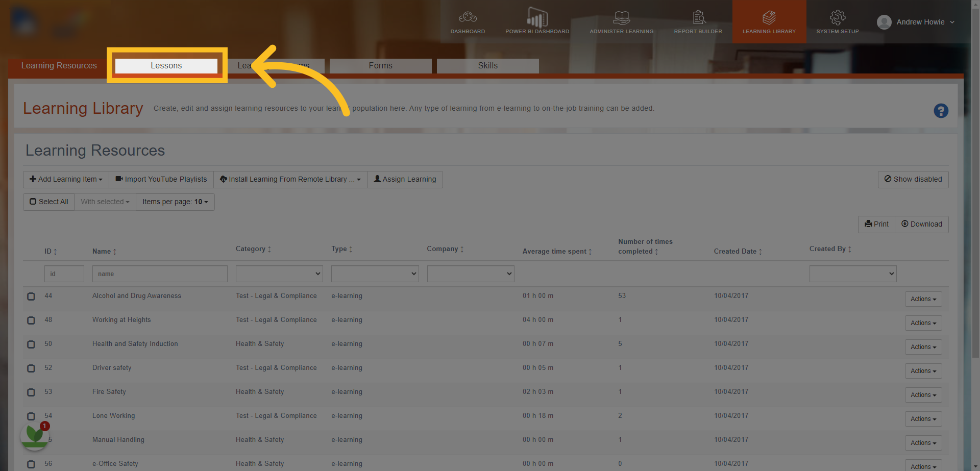
Task: Switch to the Skills tab
Action: [488, 65]
